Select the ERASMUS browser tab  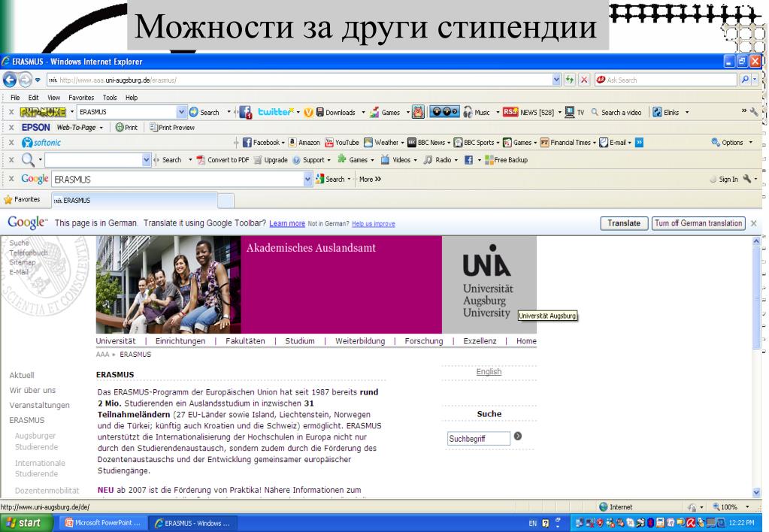tap(134, 200)
